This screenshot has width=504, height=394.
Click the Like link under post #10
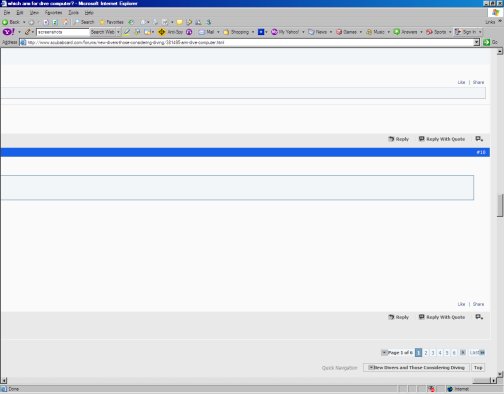[461, 304]
